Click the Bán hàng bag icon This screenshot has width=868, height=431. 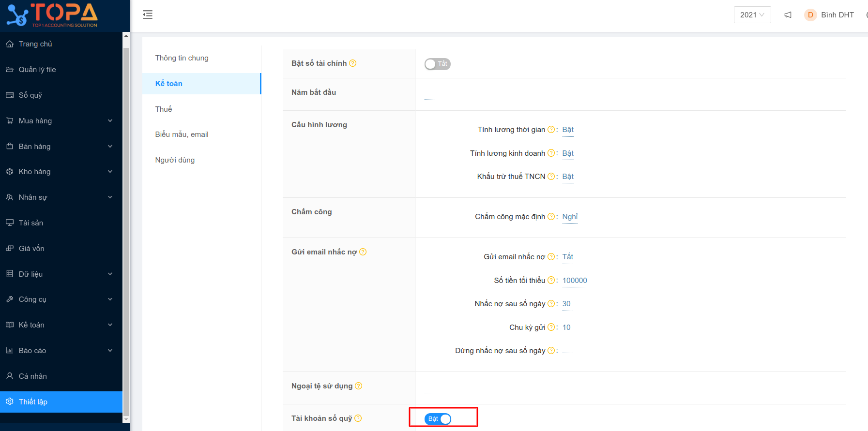tap(10, 146)
